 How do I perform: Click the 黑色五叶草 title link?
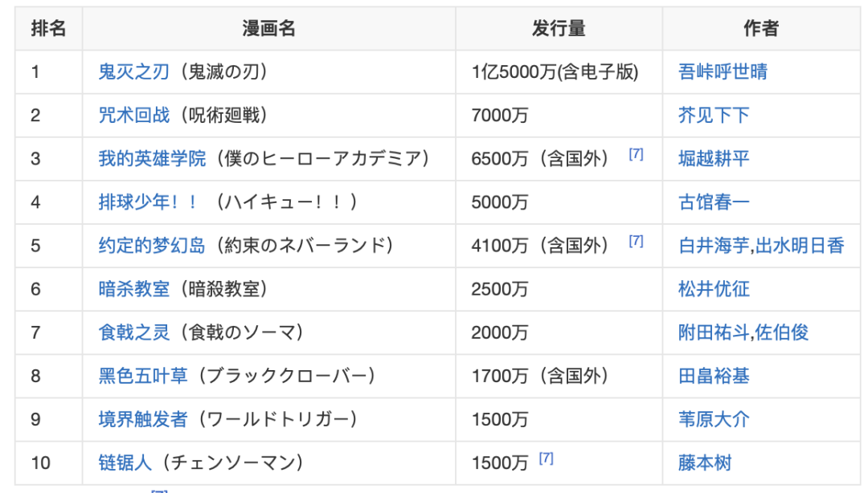pos(143,376)
